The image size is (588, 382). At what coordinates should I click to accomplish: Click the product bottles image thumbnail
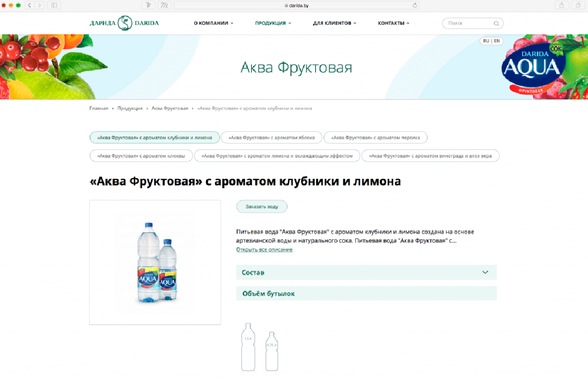point(155,262)
